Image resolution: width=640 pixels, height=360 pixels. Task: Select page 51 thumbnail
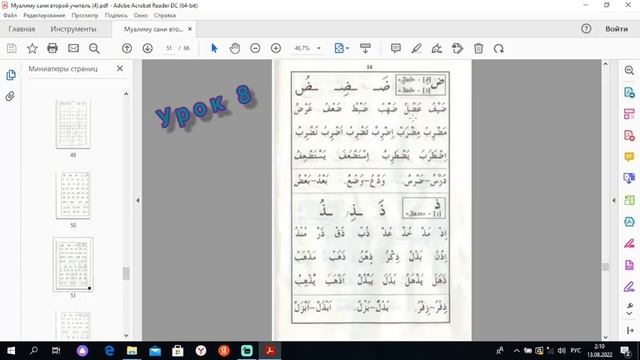pyautogui.click(x=73, y=264)
